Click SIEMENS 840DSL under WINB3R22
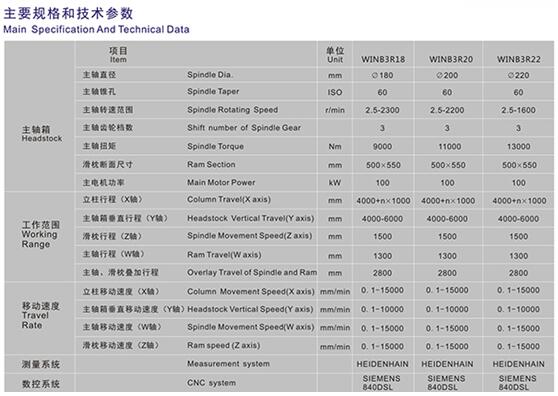Image resolution: width=558 pixels, height=396 pixels. [517, 383]
